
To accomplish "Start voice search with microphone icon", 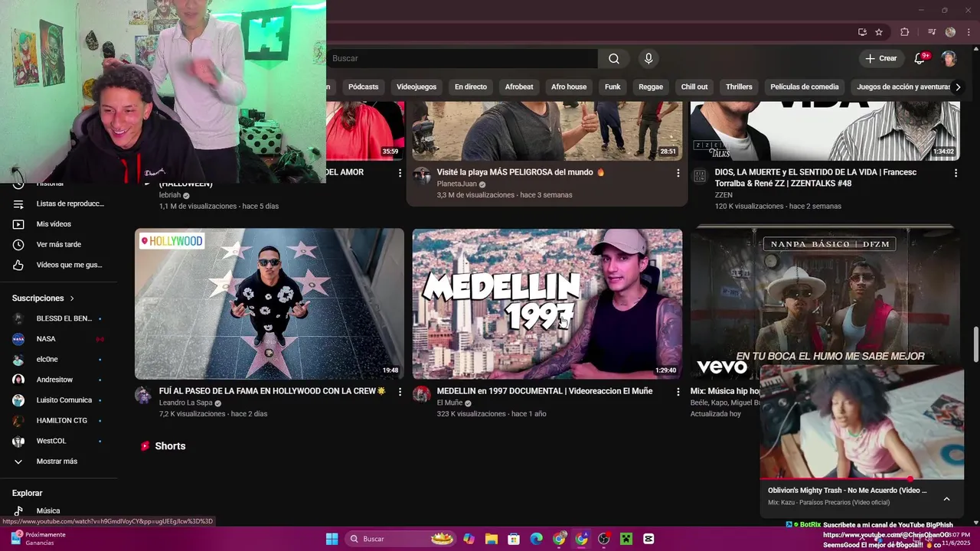I will pos(648,58).
